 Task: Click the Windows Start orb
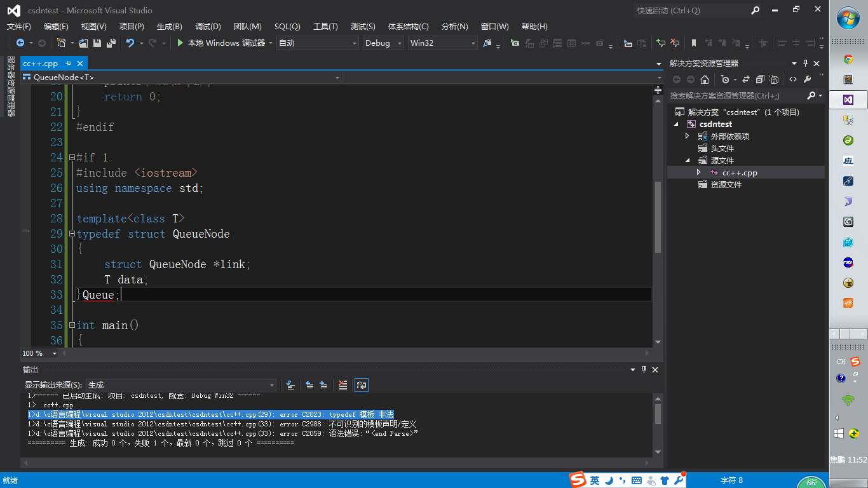(x=848, y=18)
